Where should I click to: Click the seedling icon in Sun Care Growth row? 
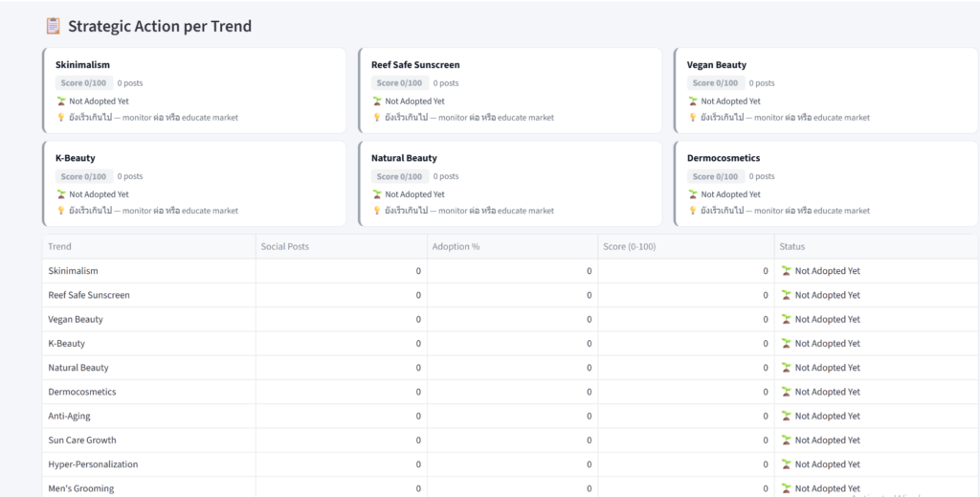(787, 441)
